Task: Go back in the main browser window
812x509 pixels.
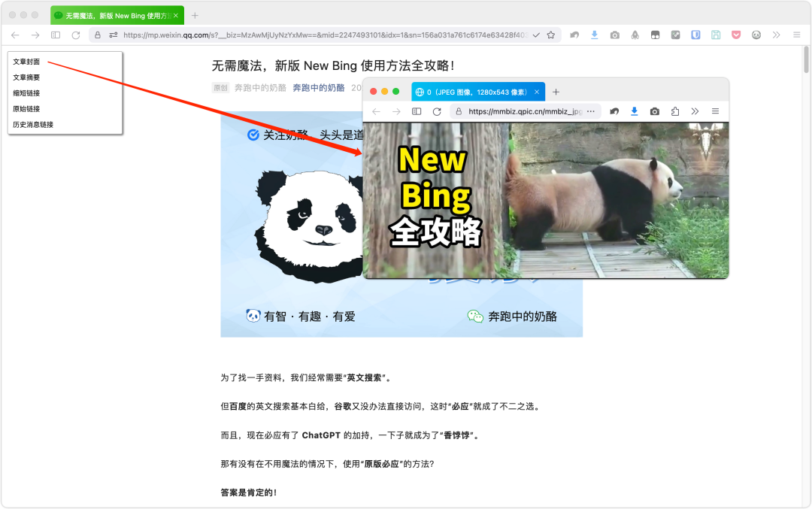Action: coord(15,35)
